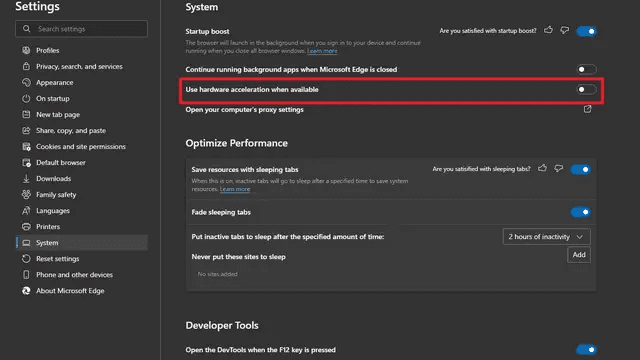Click the Microsoft Edge logo icon

tap(26, 291)
